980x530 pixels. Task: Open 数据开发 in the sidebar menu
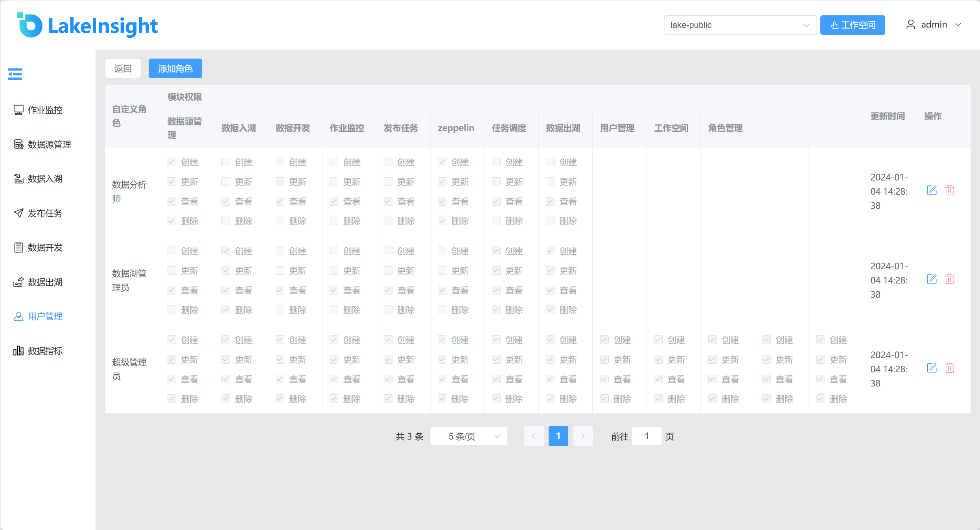45,247
